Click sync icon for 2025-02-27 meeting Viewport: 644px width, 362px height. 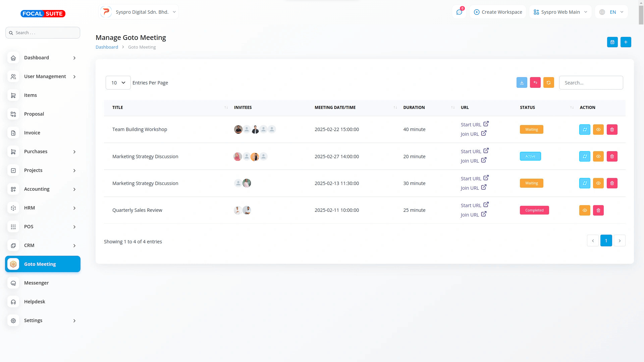pyautogui.click(x=584, y=157)
